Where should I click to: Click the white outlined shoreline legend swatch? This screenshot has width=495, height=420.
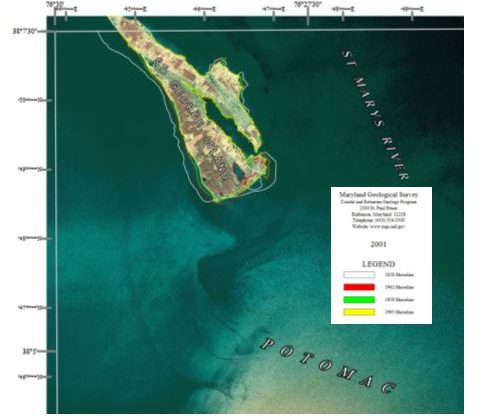(359, 275)
